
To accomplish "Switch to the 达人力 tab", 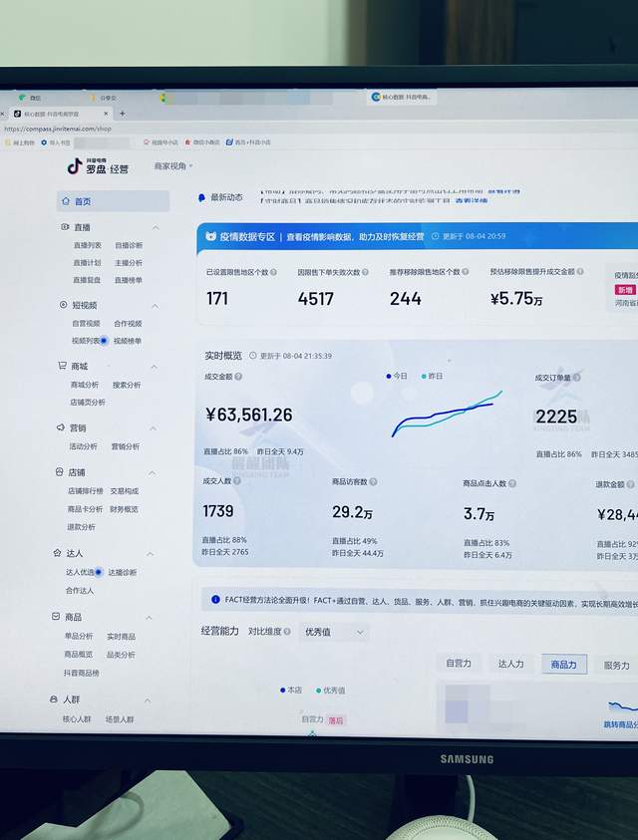I will tap(510, 664).
